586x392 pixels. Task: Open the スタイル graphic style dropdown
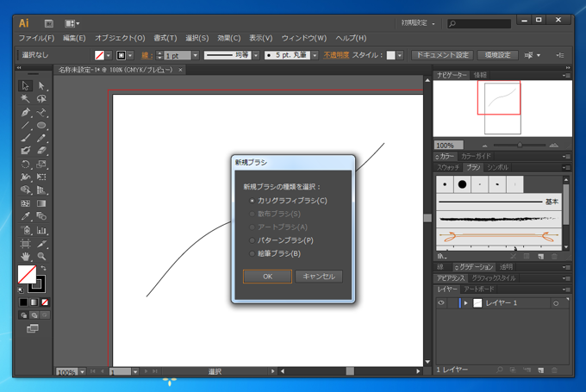coord(400,55)
